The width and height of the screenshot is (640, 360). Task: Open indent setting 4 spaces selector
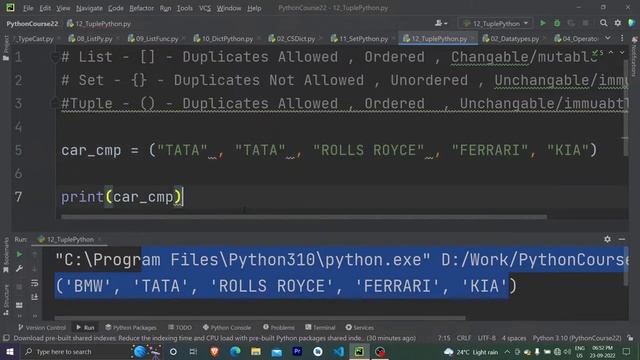point(514,338)
